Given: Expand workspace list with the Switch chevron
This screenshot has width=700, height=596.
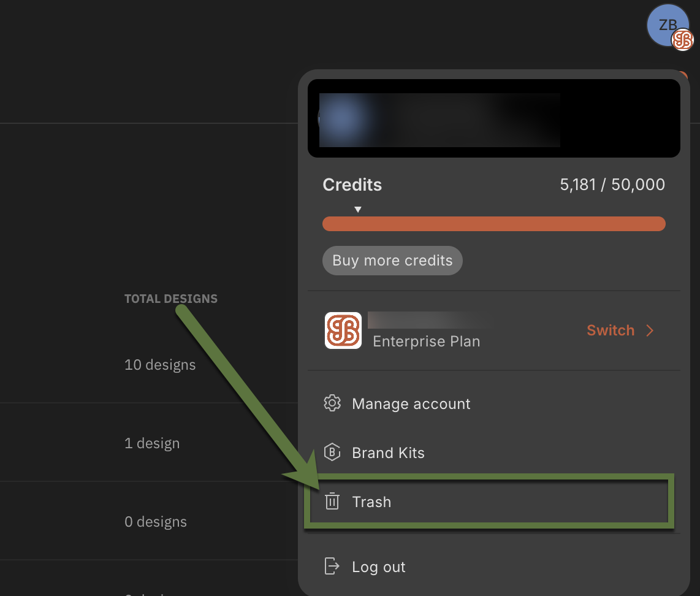Looking at the screenshot, I should 650,330.
